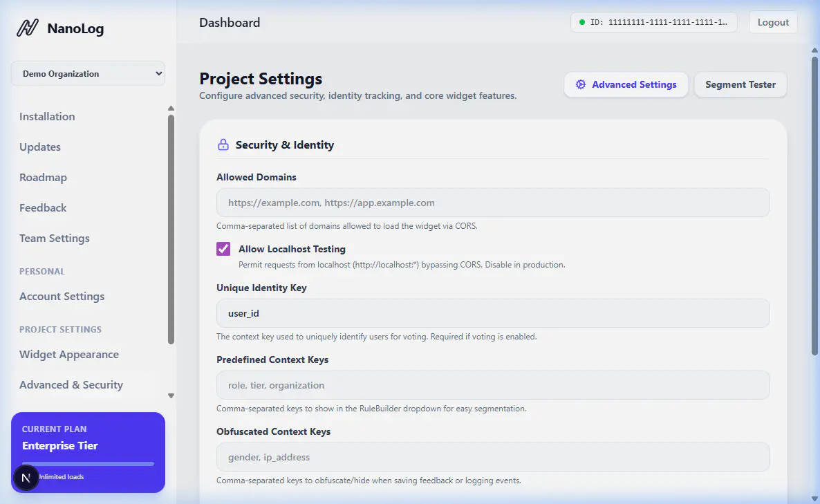Open the Team Settings page
Viewport: 820px width, 504px height.
pyautogui.click(x=55, y=239)
